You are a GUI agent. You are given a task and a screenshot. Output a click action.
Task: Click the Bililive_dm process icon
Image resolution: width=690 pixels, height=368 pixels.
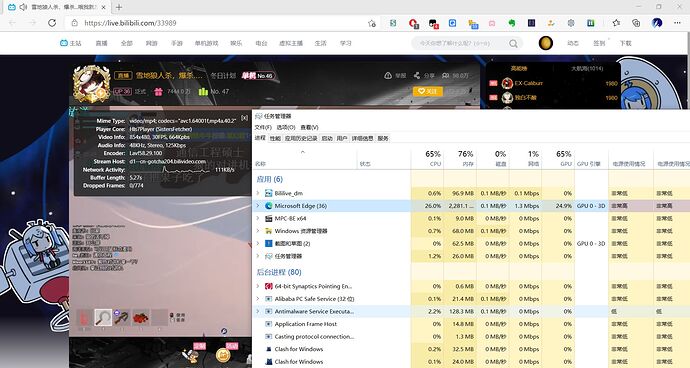tap(268, 193)
